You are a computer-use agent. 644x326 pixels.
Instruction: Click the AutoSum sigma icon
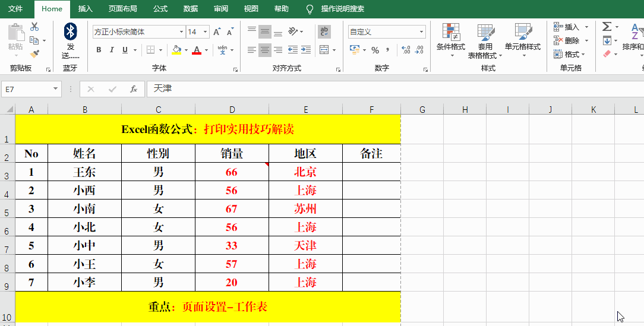607,27
